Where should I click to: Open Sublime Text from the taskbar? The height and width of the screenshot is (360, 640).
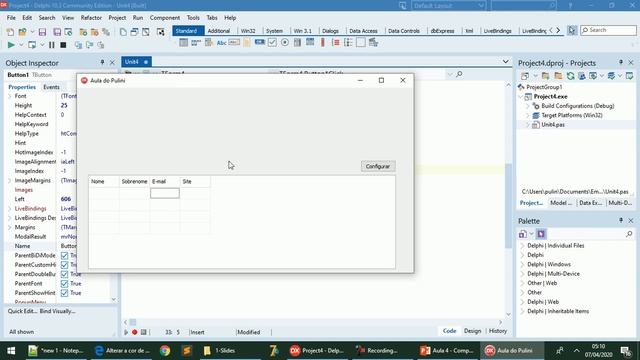click(187, 351)
